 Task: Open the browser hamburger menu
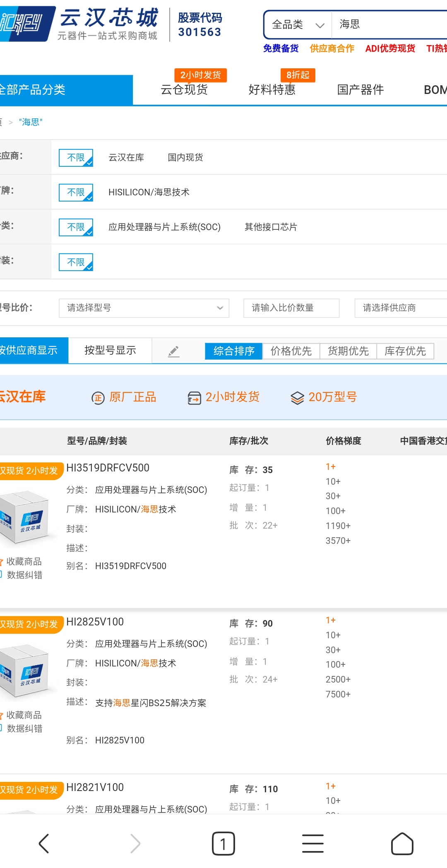tap(313, 844)
